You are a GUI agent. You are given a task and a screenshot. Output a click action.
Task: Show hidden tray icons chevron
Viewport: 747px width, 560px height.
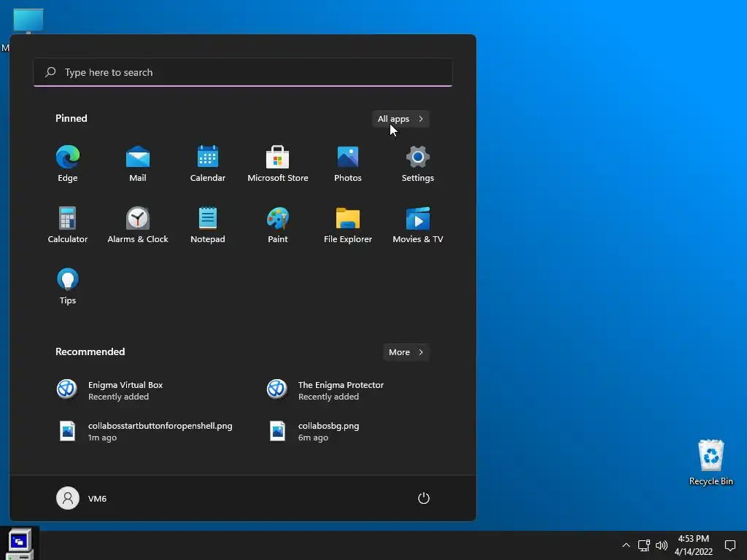click(626, 545)
